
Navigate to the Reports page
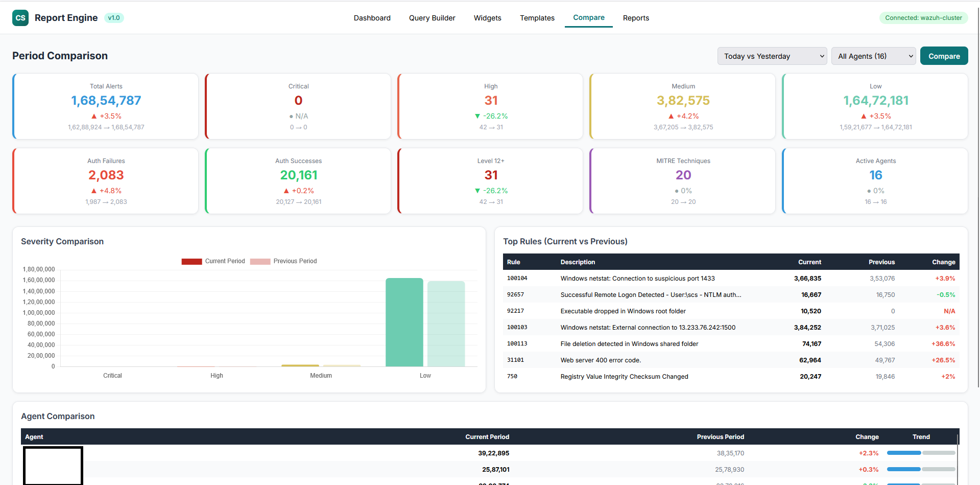635,17
